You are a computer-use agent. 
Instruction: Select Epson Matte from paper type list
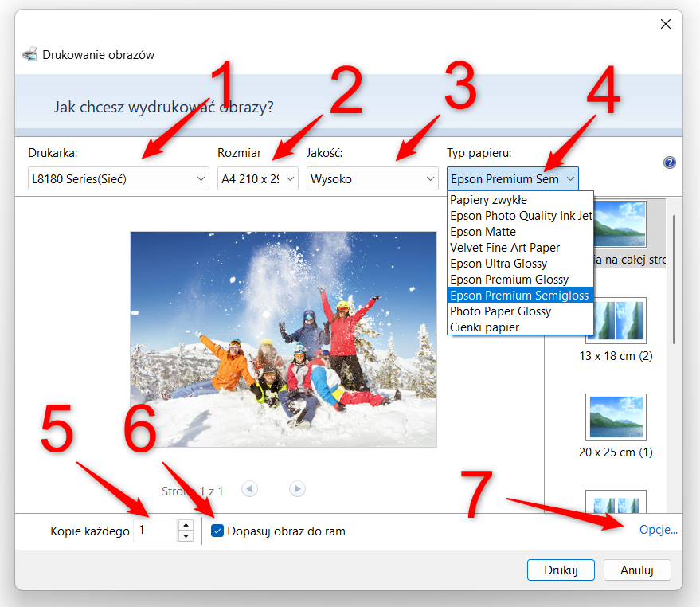pos(483,232)
